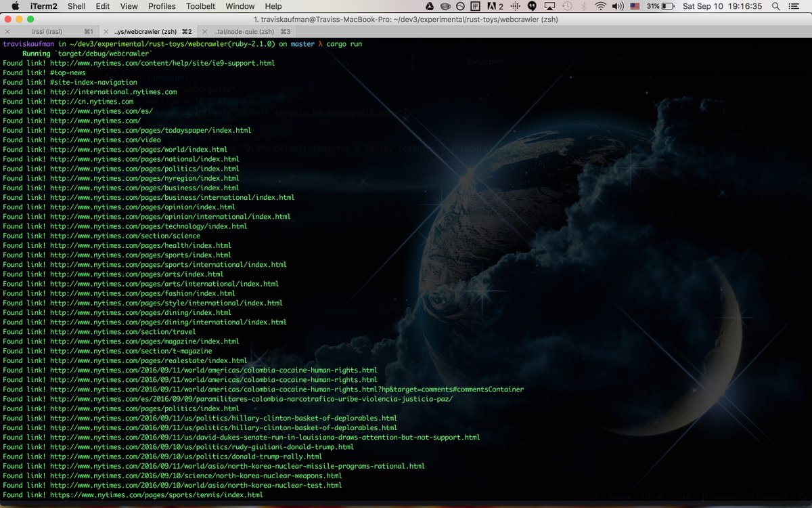Image resolution: width=812 pixels, height=508 pixels.
Task: Click the '#top-news' found link line
Action: point(44,72)
